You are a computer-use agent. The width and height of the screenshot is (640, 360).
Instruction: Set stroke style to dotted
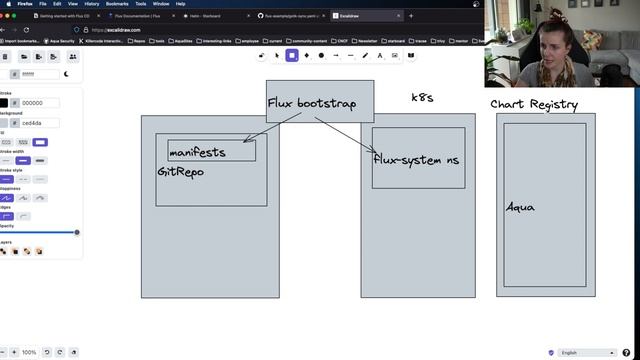pos(40,179)
